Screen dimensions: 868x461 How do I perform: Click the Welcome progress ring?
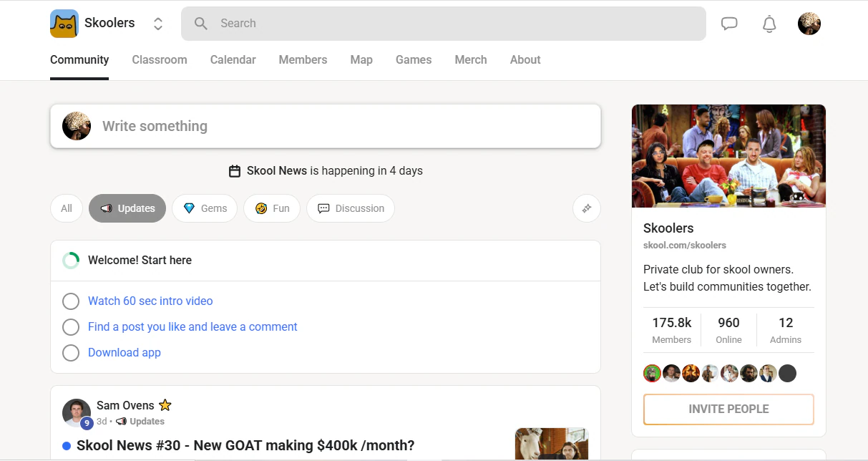point(71,261)
